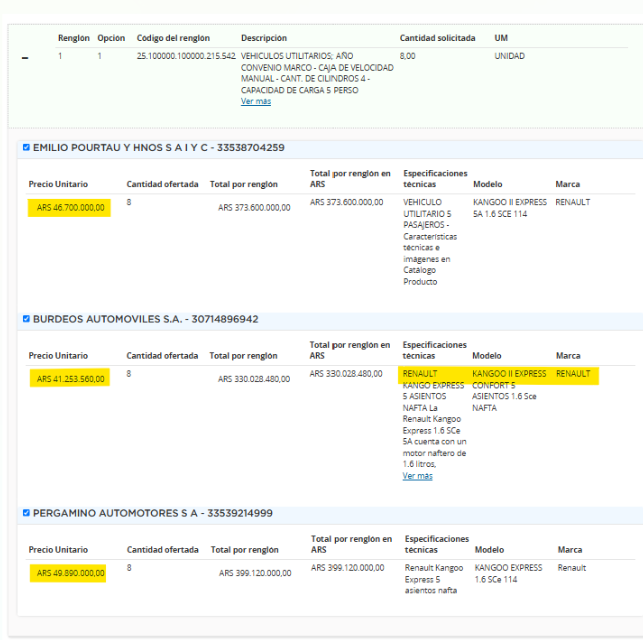
Task: Click Pergamino specs 'Renault Kangoo Express 5 asientos nafta'
Action: click(434, 579)
